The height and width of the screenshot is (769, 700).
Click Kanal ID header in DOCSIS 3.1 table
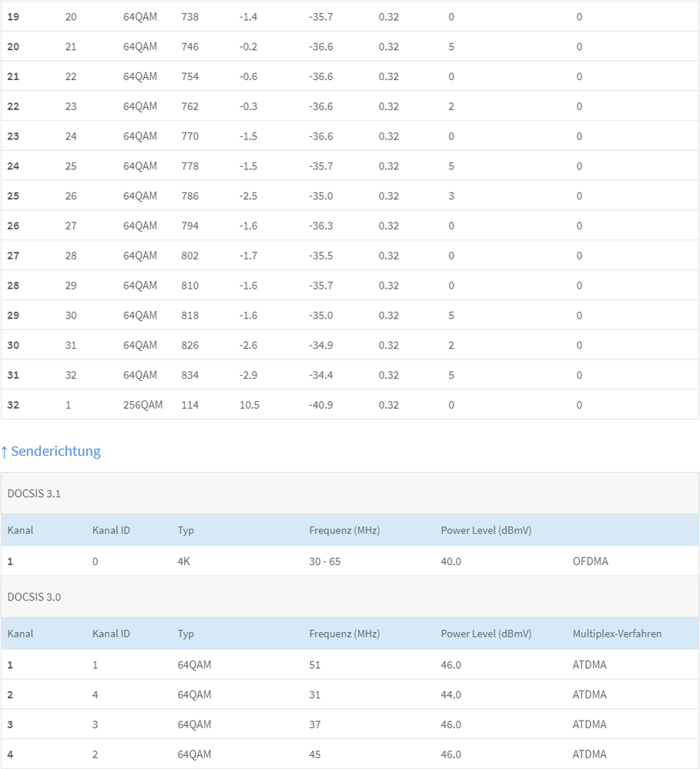point(111,530)
